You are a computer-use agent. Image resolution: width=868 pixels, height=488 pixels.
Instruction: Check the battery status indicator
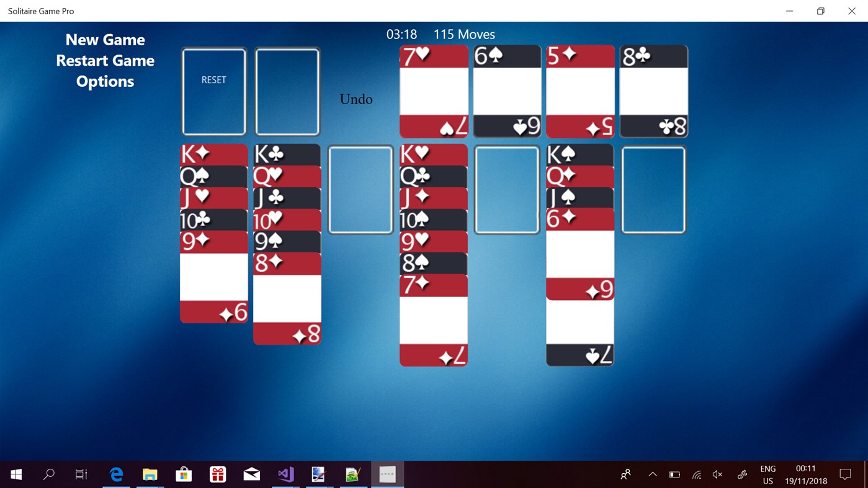pos(674,473)
